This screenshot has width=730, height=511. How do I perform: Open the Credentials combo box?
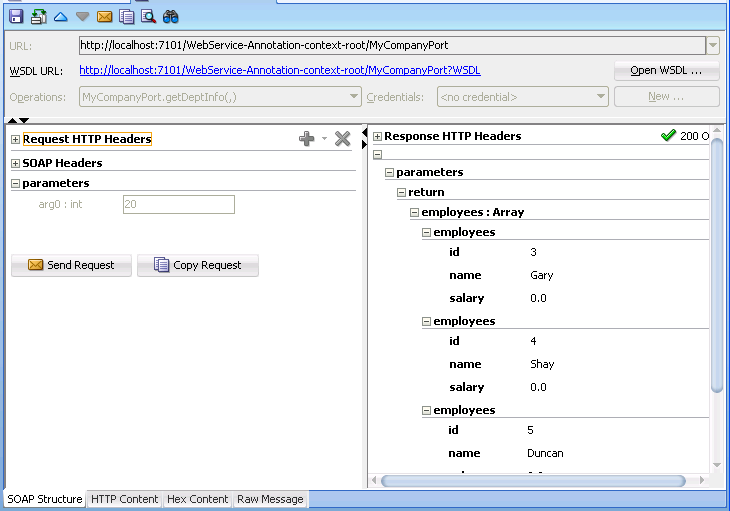coord(522,97)
